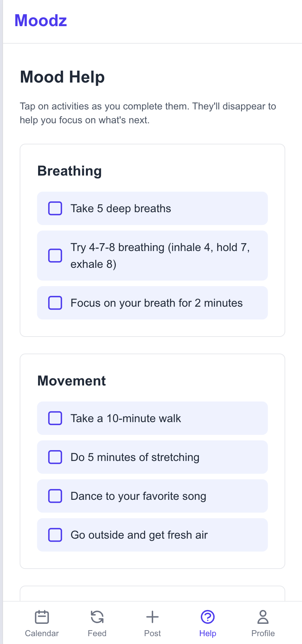The height and width of the screenshot is (644, 302).
Task: Check 'Go outside and get fresh air'
Action: click(x=55, y=535)
